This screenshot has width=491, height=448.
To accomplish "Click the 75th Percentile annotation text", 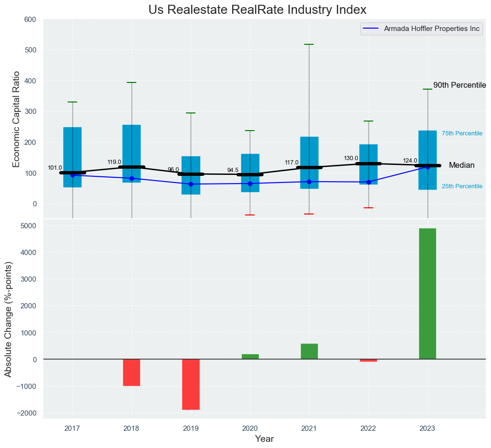I will pyautogui.click(x=462, y=133).
